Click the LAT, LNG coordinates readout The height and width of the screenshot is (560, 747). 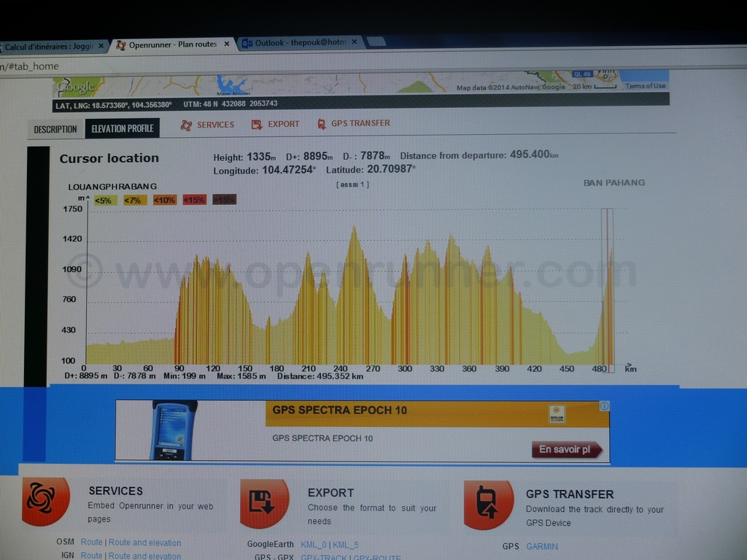point(113,105)
